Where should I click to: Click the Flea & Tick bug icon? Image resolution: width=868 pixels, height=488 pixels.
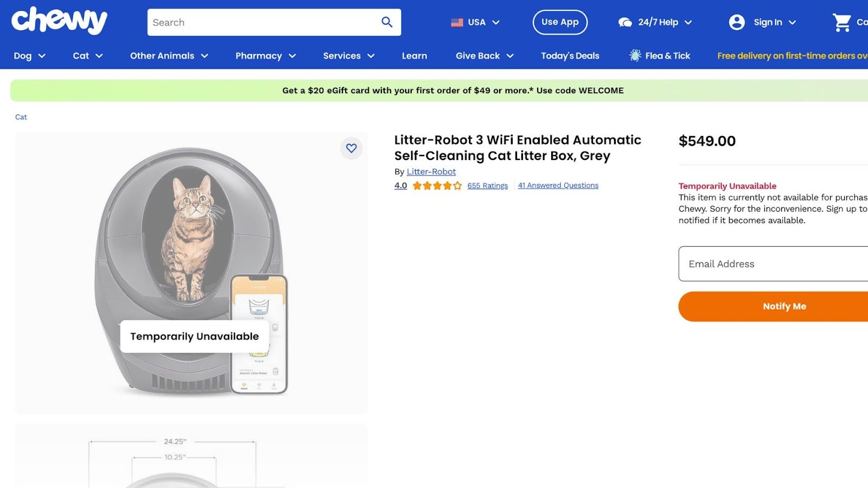635,55
